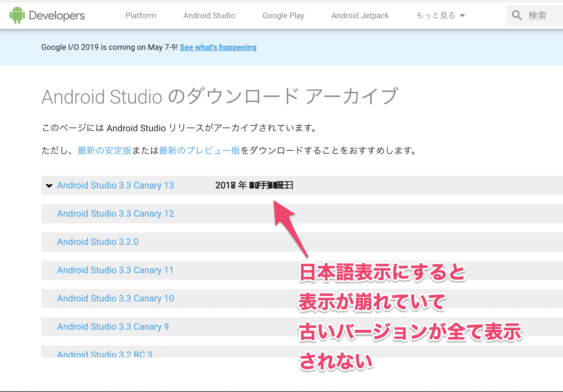The image size is (563, 392).
Task: Expand Android Studio 3.2 RC 3 entry
Action: [x=105, y=354]
